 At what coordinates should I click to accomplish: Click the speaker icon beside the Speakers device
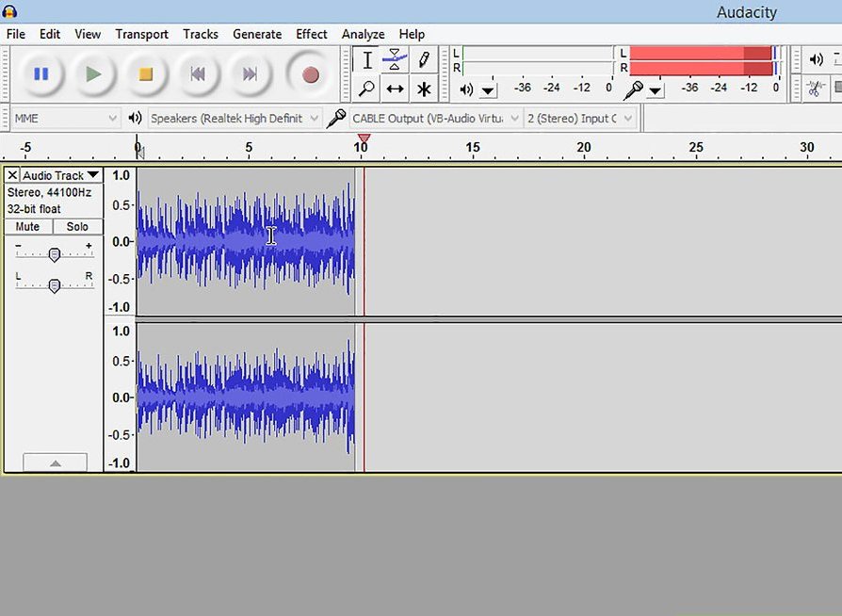click(x=135, y=118)
